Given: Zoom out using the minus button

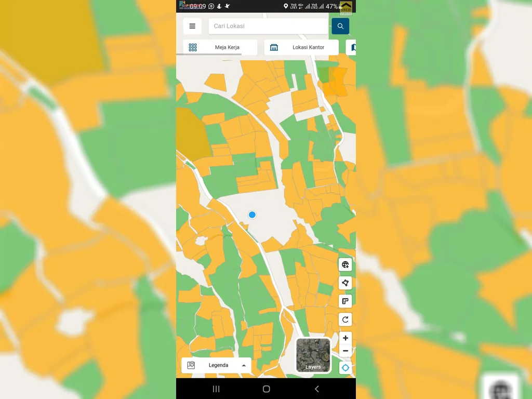Looking at the screenshot, I should pos(345,351).
